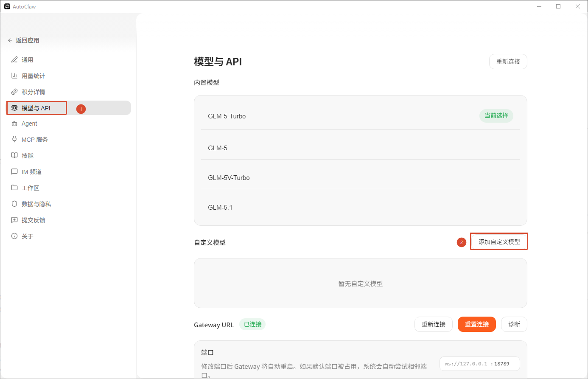The width and height of the screenshot is (588, 379).
Task: Choose the GLM-5V-Turbo model row
Action: click(x=361, y=174)
